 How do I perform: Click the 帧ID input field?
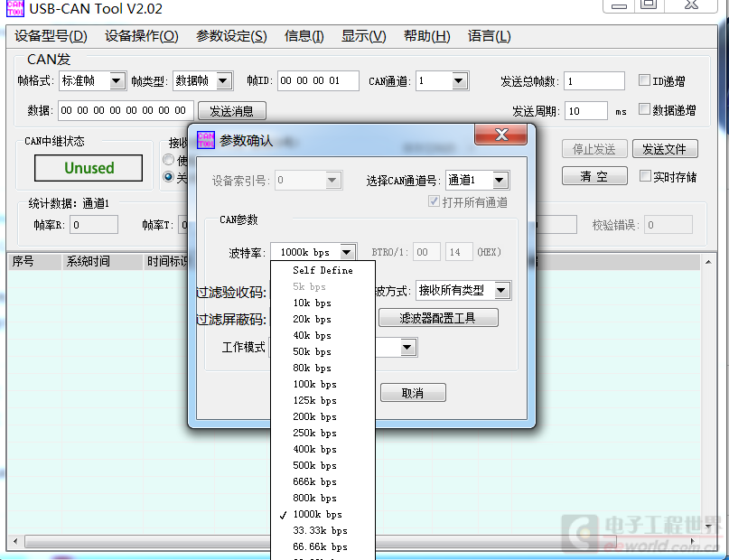point(319,81)
